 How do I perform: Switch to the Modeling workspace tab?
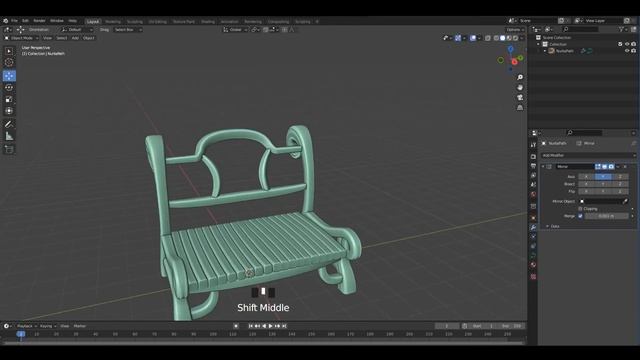pyautogui.click(x=113, y=22)
